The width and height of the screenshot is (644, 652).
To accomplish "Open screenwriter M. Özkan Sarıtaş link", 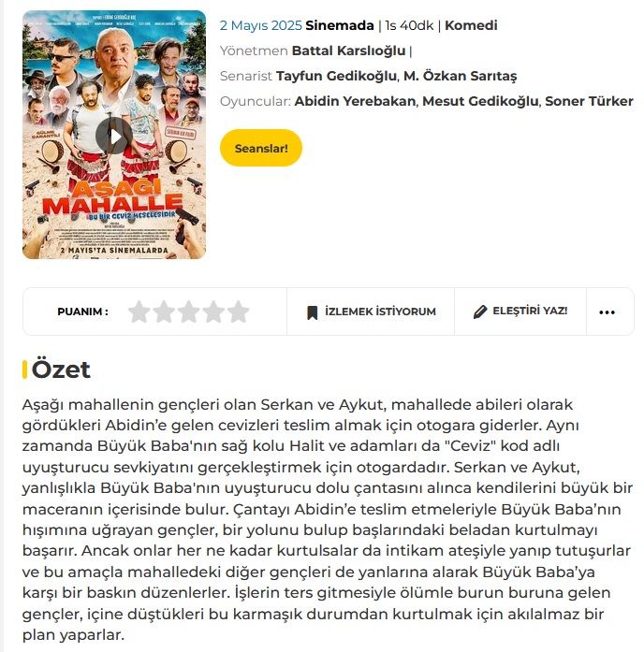I will [461, 76].
